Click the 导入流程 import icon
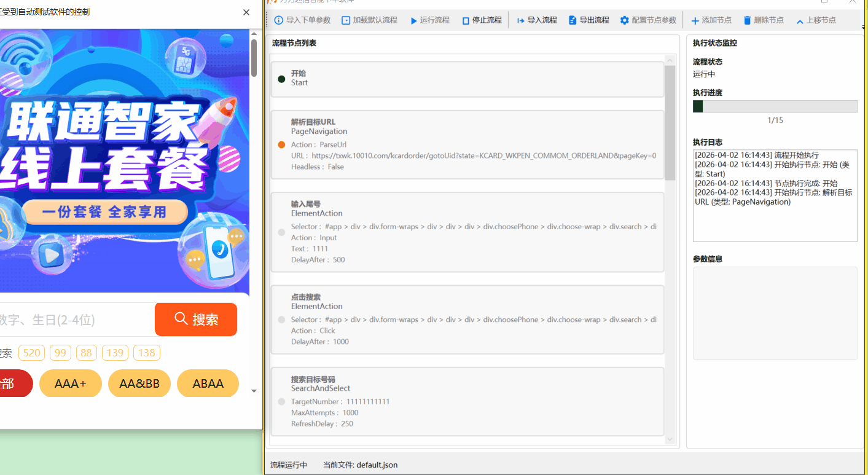868x475 pixels. click(x=520, y=20)
